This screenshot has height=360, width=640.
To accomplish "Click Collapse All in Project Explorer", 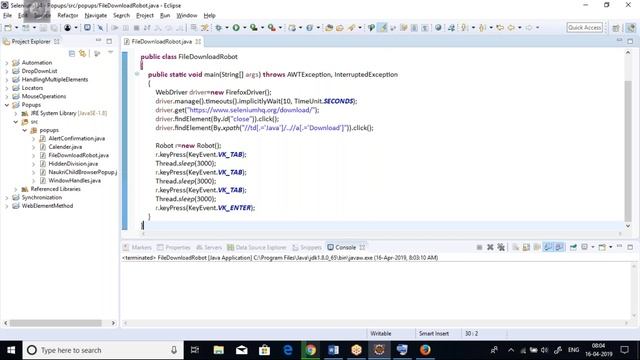I will coord(72,53).
